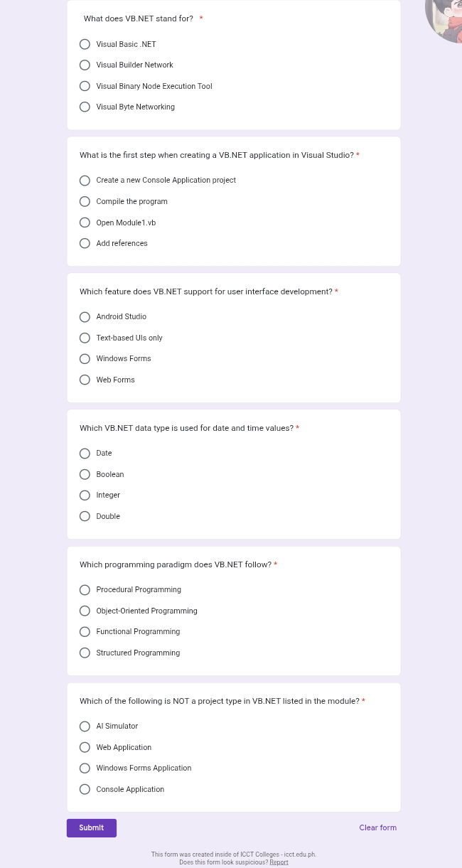Viewport: 462px width, 868px height.
Task: Select 'Android Studio' radio button
Action: (85, 317)
